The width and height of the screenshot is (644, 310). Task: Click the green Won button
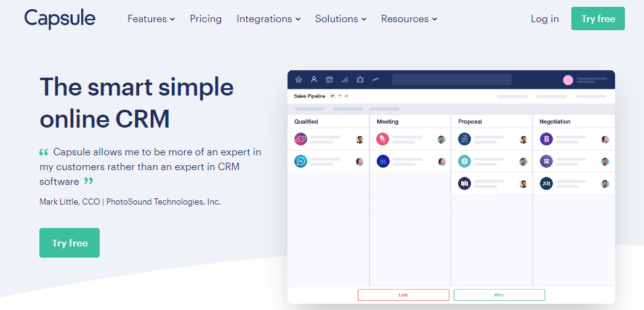(x=499, y=295)
